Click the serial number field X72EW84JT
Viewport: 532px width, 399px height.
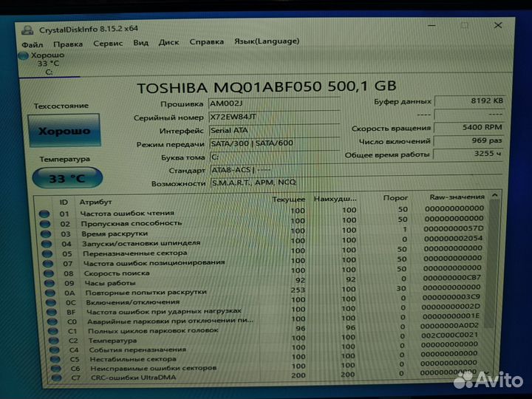(274, 117)
